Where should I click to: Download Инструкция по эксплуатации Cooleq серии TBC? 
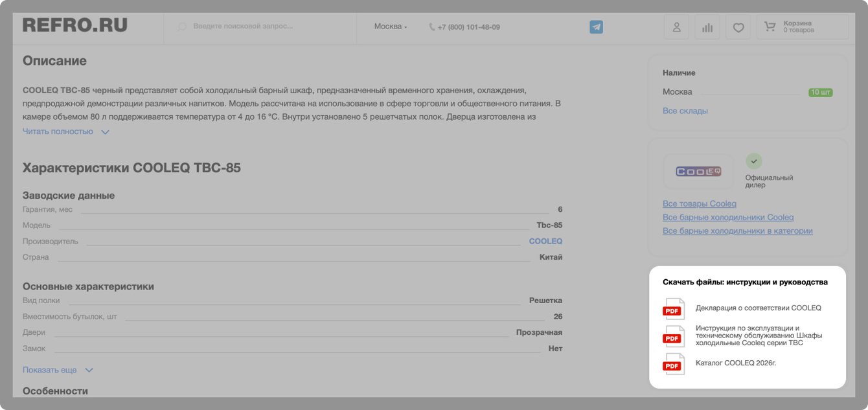click(759, 336)
